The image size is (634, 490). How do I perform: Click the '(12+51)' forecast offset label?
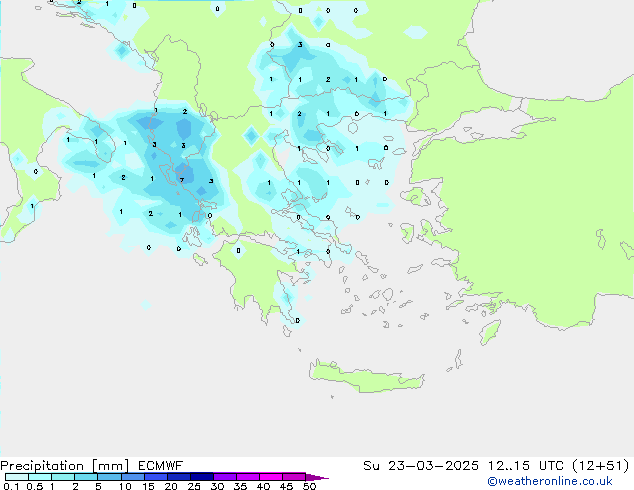click(601, 466)
